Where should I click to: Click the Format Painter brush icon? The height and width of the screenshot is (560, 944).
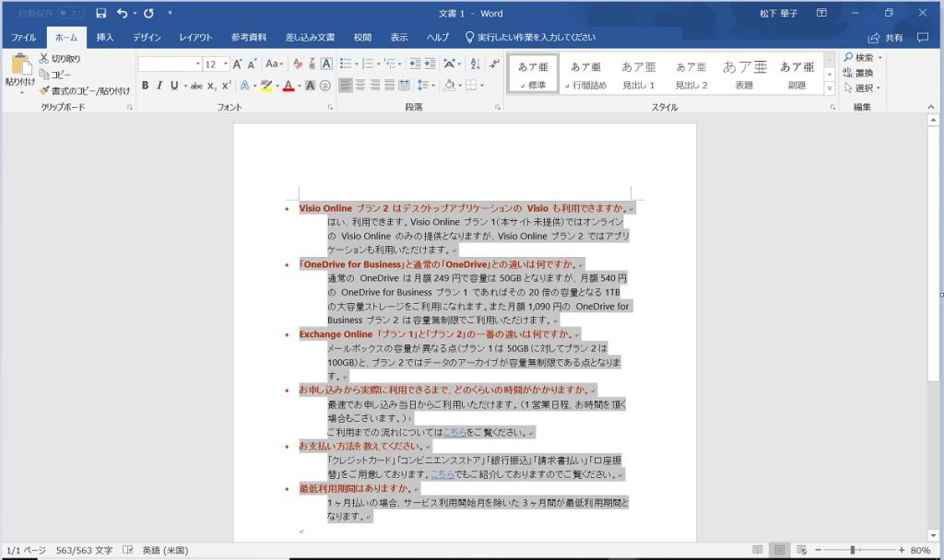[44, 90]
